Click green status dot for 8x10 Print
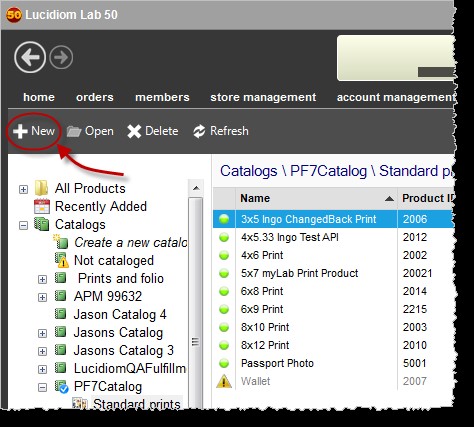This screenshot has height=427, width=474. (224, 327)
